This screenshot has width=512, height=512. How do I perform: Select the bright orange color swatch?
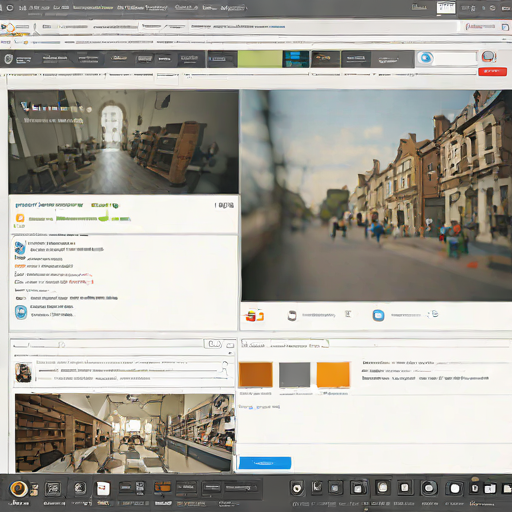click(333, 375)
